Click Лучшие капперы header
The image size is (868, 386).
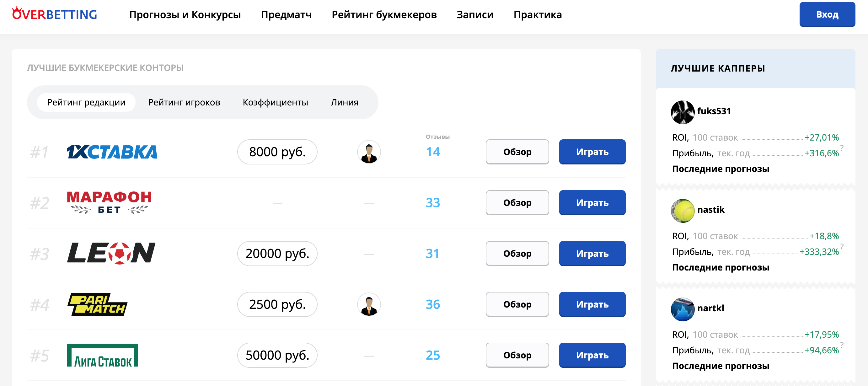718,68
